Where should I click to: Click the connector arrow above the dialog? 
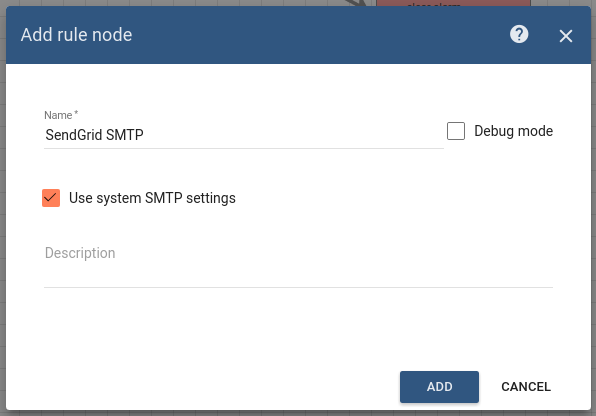coord(356,3)
